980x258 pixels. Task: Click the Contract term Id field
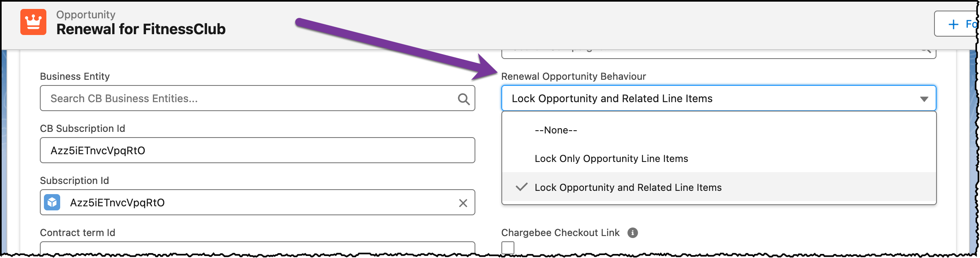pos(257,247)
